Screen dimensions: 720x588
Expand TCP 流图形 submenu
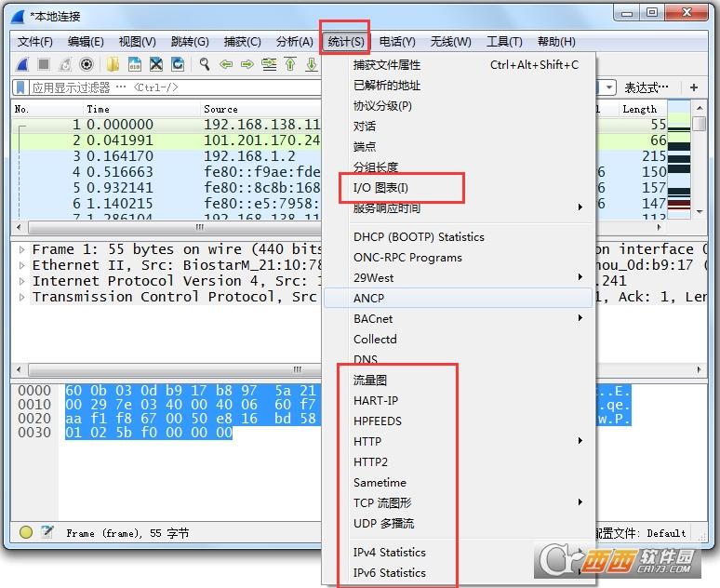[x=458, y=503]
